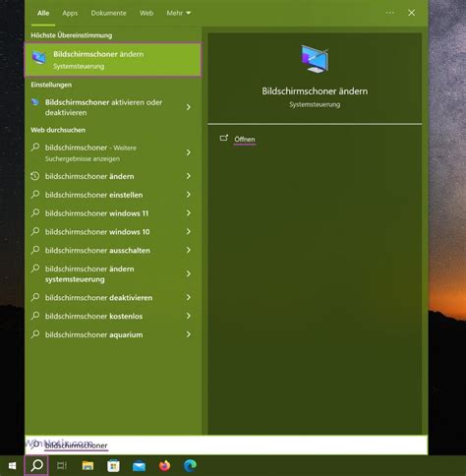Screen dimensions: 466x476
Task: Select suggestion bildschirmschoner kostenlos
Action: 113,316
